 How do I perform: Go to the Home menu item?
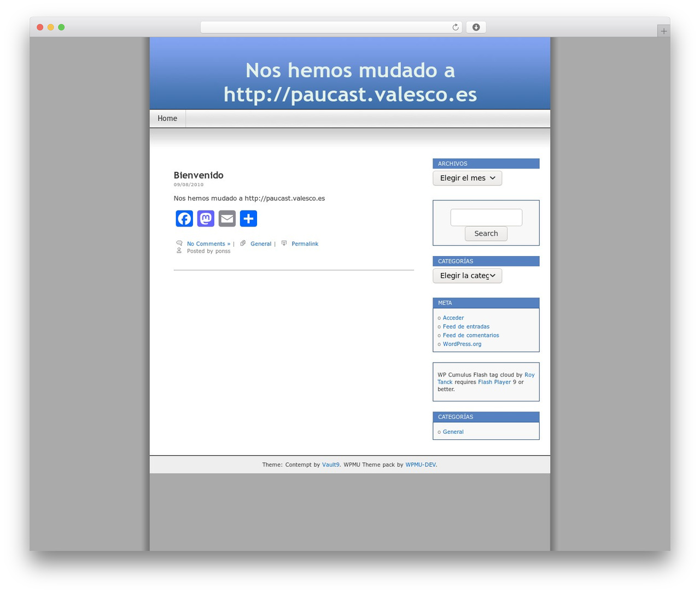[167, 119]
